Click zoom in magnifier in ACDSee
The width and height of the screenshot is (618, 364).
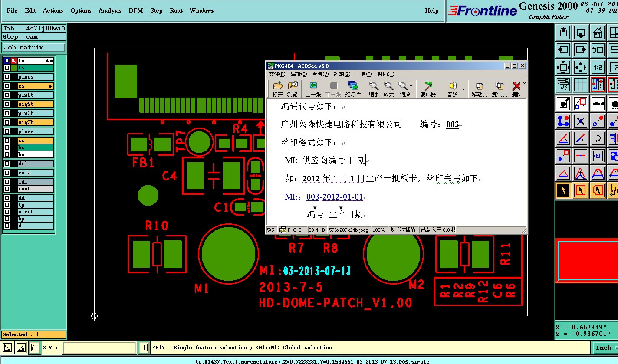pos(388,89)
